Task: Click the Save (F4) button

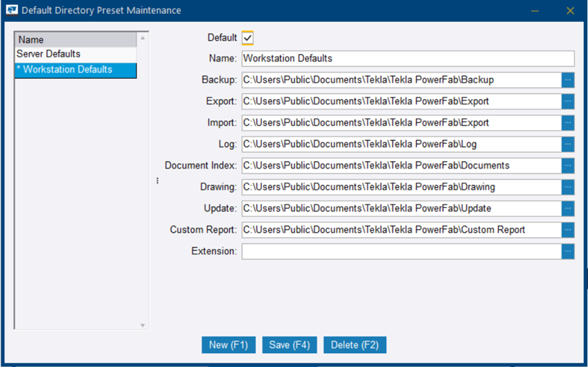Action: (x=290, y=345)
